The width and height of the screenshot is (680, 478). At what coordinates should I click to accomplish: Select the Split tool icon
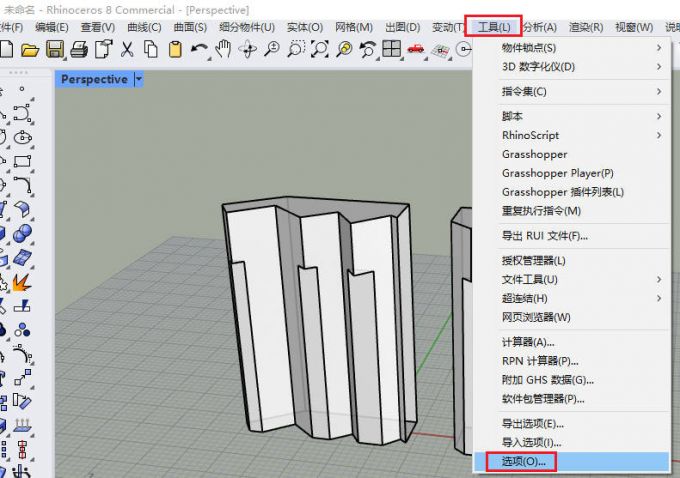coord(22,306)
